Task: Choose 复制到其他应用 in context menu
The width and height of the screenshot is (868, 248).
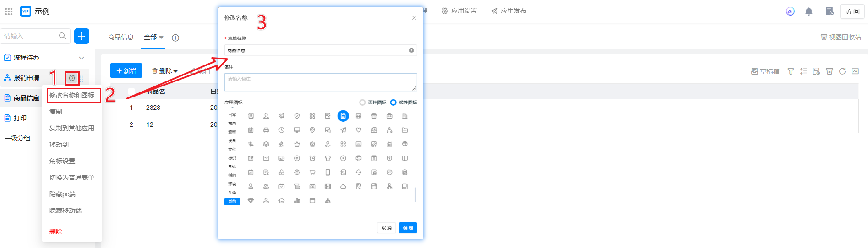Action: tap(72, 128)
